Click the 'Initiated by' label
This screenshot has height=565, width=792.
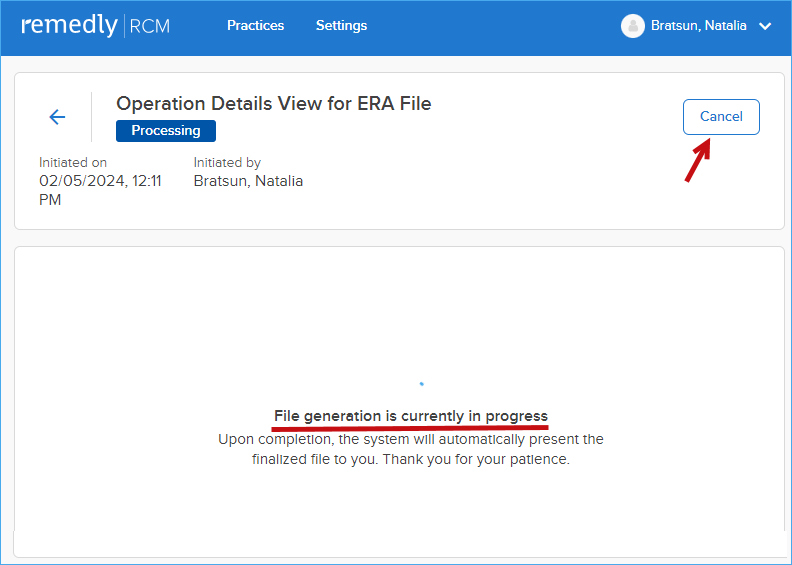pos(227,163)
